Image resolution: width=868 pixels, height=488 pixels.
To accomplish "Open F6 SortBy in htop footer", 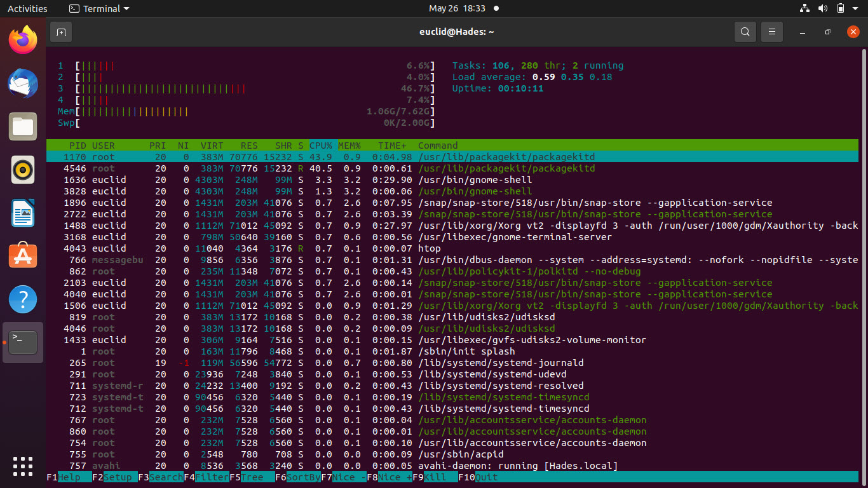I will 298,477.
